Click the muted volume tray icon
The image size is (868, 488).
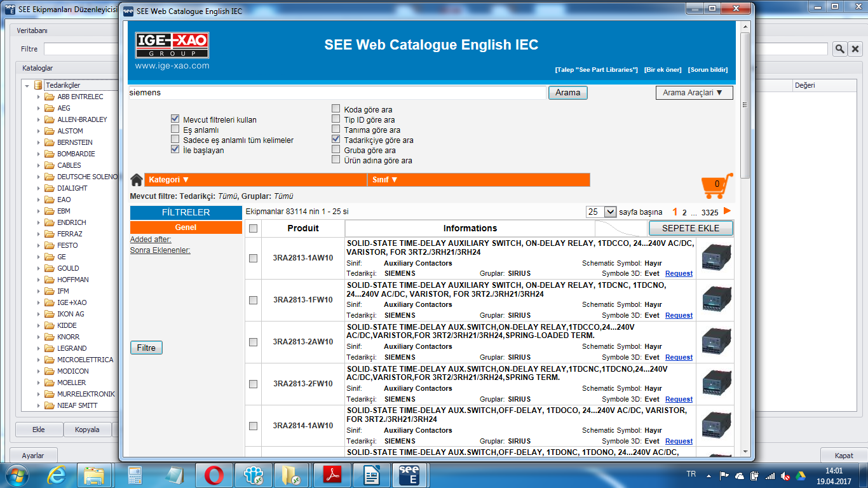click(x=785, y=475)
